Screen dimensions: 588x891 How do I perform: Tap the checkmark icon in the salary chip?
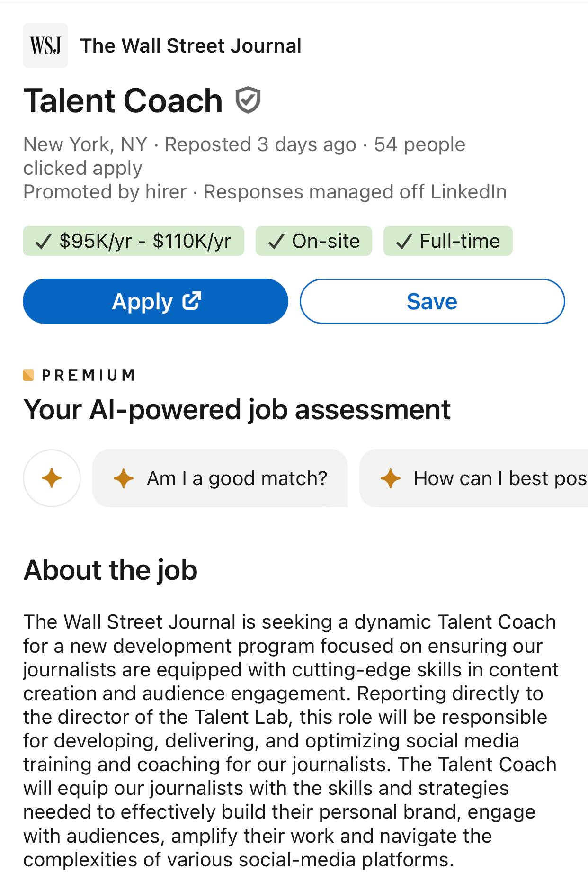[x=44, y=242]
